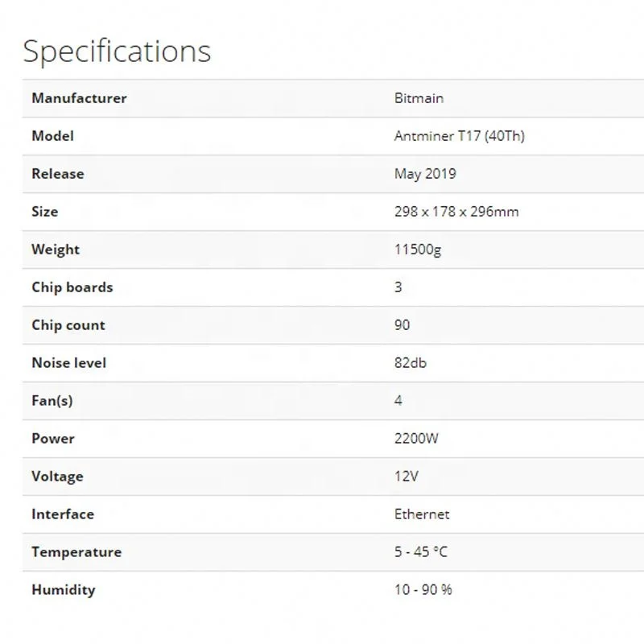
Task: Select the chip count value 90
Action: (x=402, y=325)
